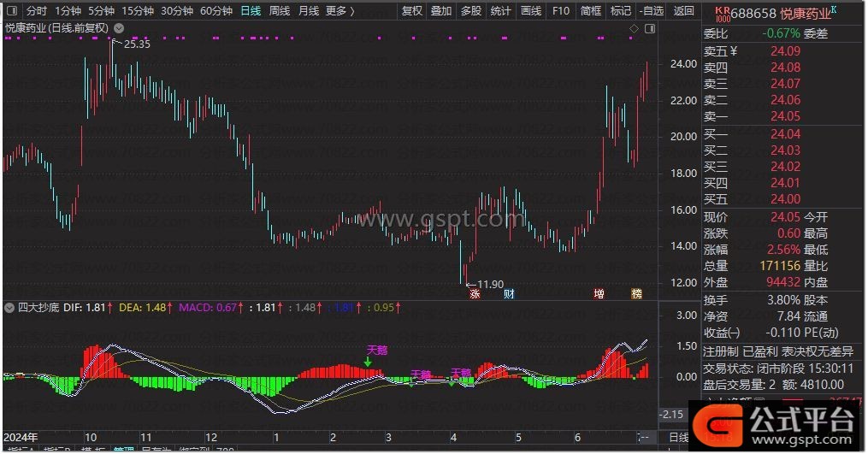Click the 叠加 overlay button
The width and height of the screenshot is (868, 454).
pyautogui.click(x=441, y=10)
